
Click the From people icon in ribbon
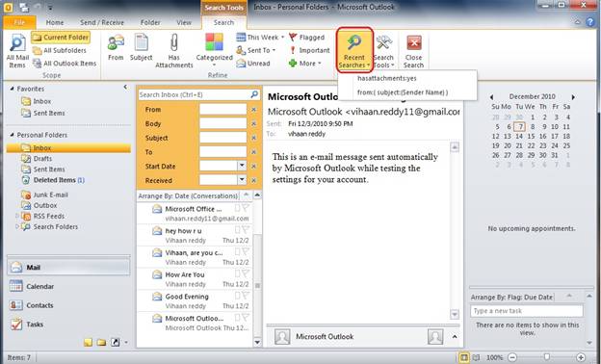click(x=116, y=42)
